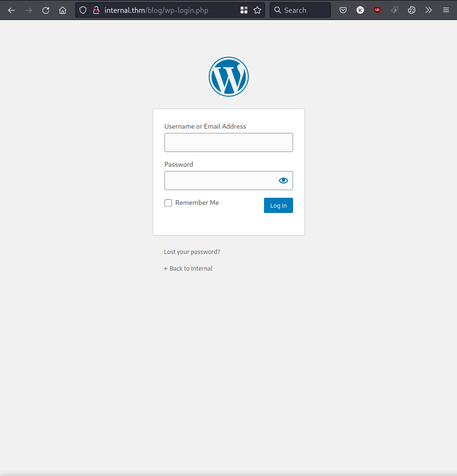Viewport: 457px width, 476px height.
Task: Click the Password label
Action: (x=179, y=164)
